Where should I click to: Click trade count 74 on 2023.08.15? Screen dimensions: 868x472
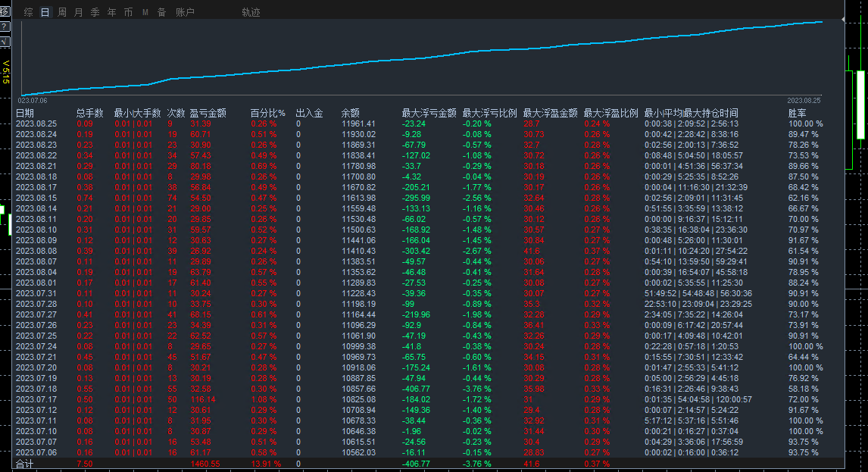[x=172, y=198]
